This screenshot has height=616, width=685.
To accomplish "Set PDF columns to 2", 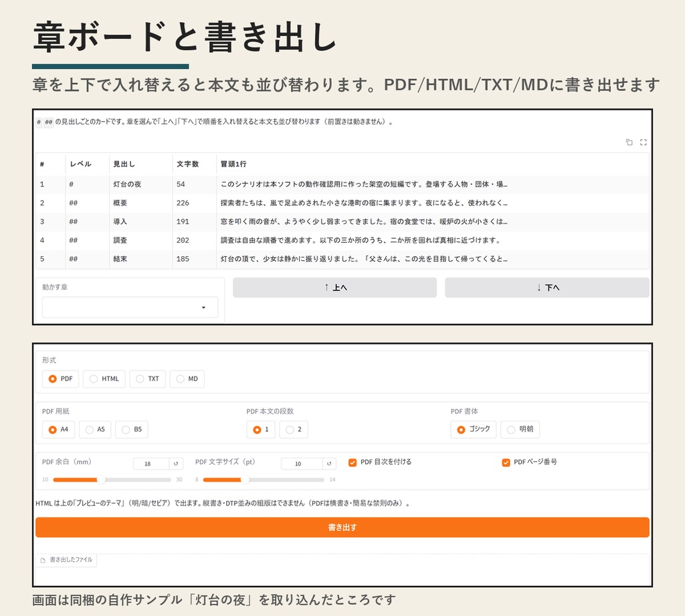I will pos(294,429).
